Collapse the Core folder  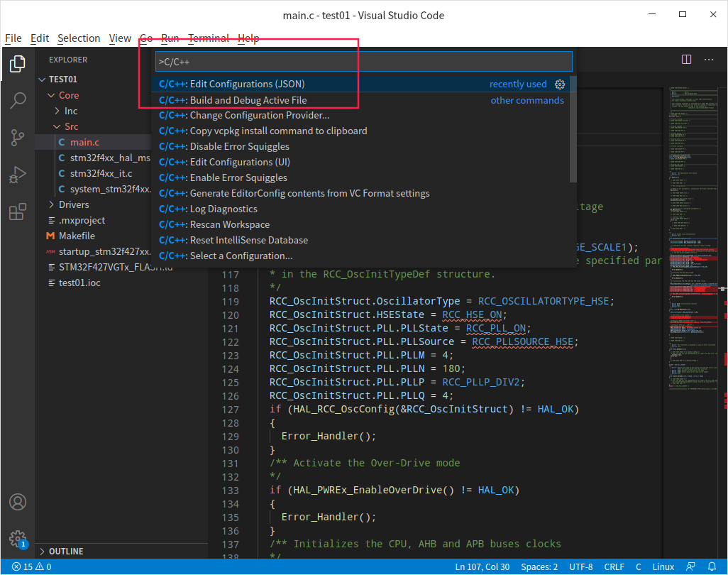[x=51, y=95]
